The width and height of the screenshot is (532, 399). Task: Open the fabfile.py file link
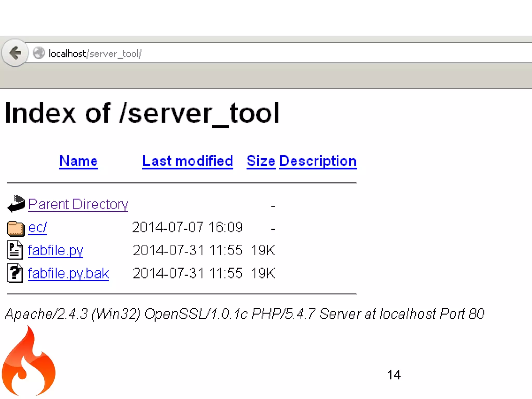tap(56, 250)
